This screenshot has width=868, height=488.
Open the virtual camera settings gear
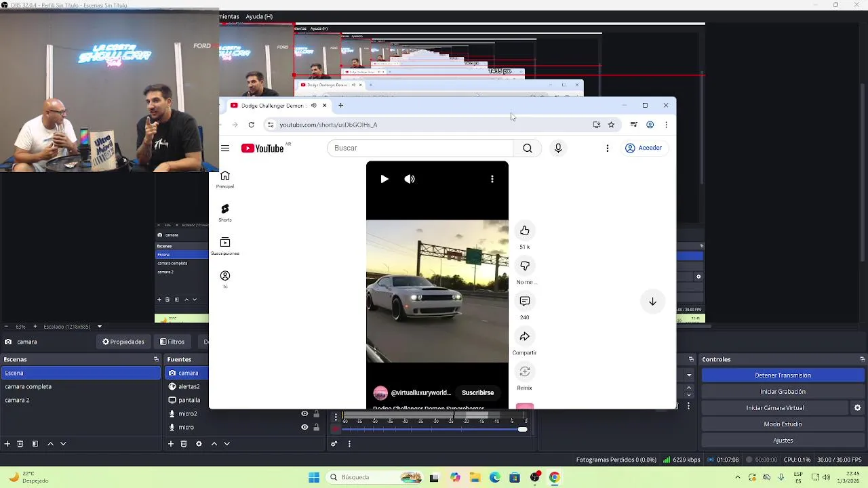click(857, 408)
